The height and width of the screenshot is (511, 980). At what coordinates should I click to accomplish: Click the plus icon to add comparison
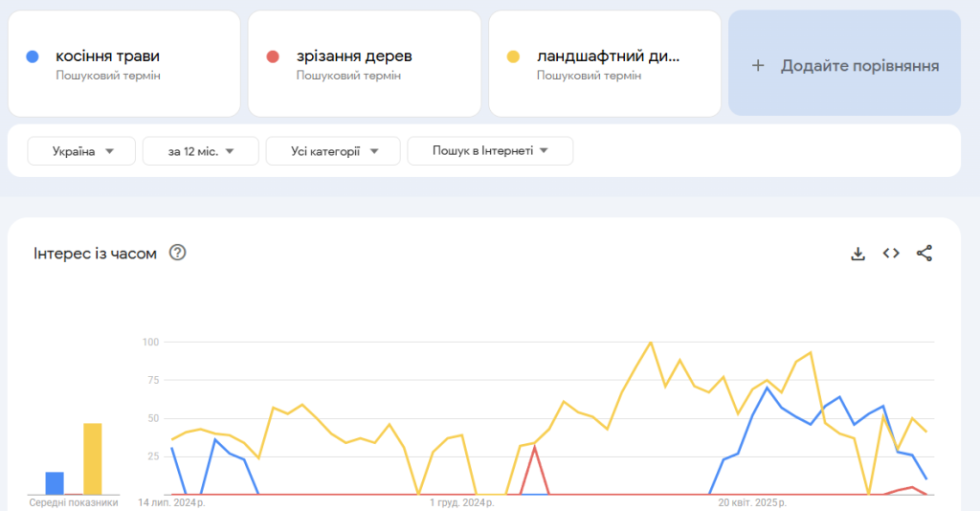pyautogui.click(x=758, y=66)
